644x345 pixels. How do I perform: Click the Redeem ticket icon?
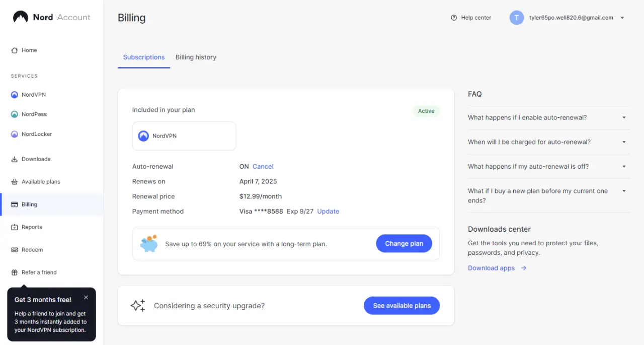pos(14,250)
